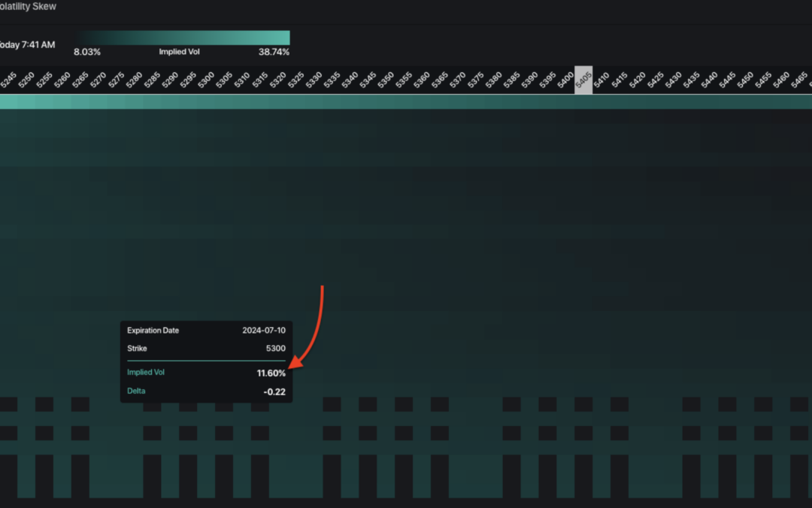
Task: Select the 5435 strike label on the axis
Action: point(691,80)
